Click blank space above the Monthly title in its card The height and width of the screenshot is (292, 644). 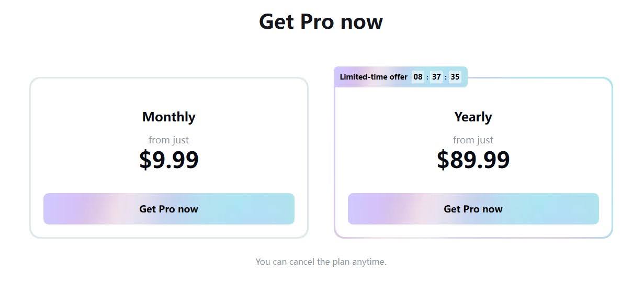pyautogui.click(x=168, y=94)
